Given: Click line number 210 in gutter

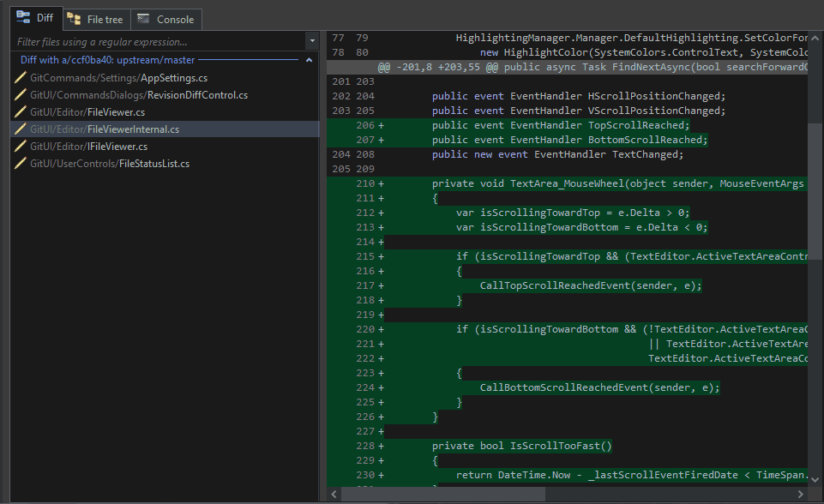Looking at the screenshot, I should point(365,184).
